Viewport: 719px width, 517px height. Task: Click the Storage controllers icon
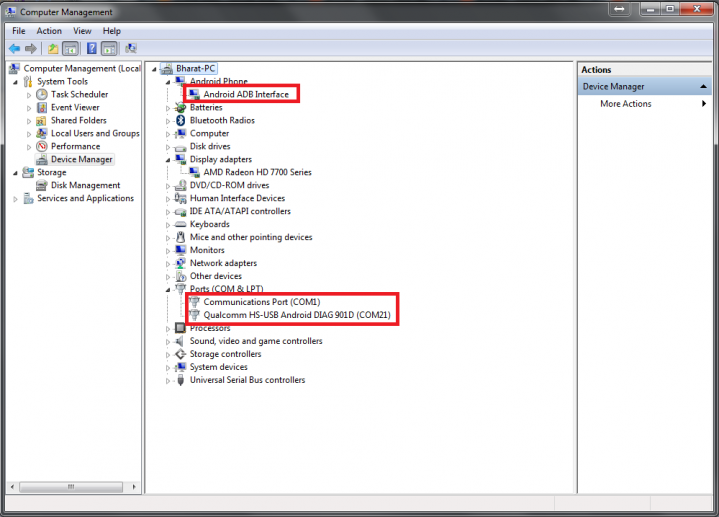pyautogui.click(x=181, y=354)
